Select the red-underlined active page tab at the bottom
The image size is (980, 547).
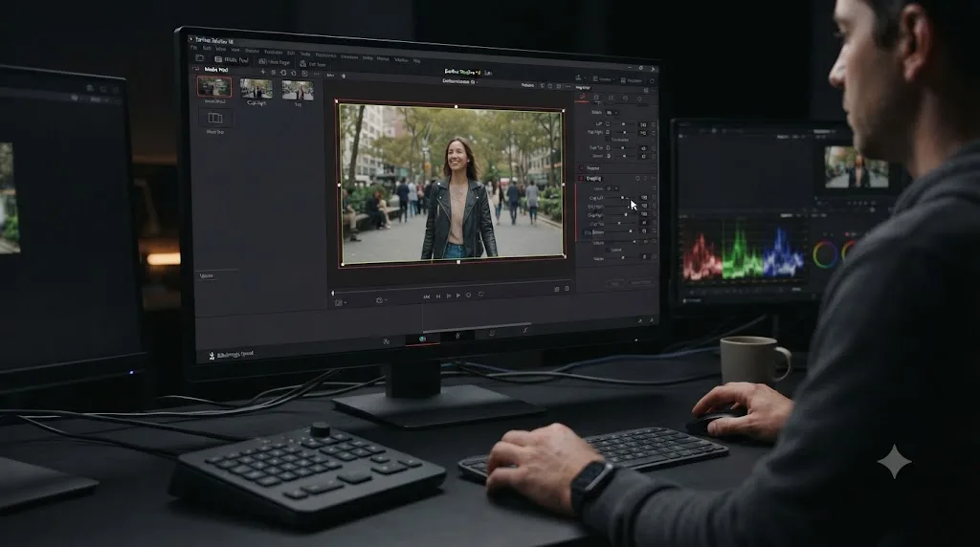[x=422, y=339]
